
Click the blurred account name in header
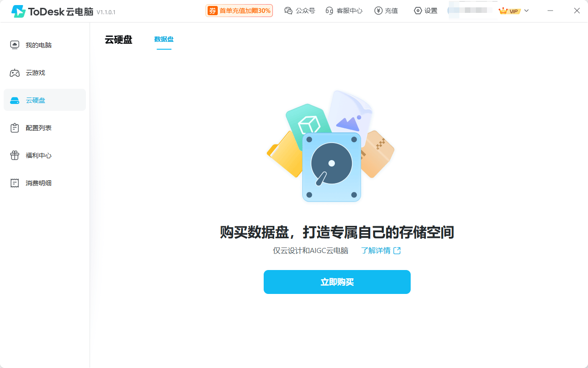click(x=472, y=10)
